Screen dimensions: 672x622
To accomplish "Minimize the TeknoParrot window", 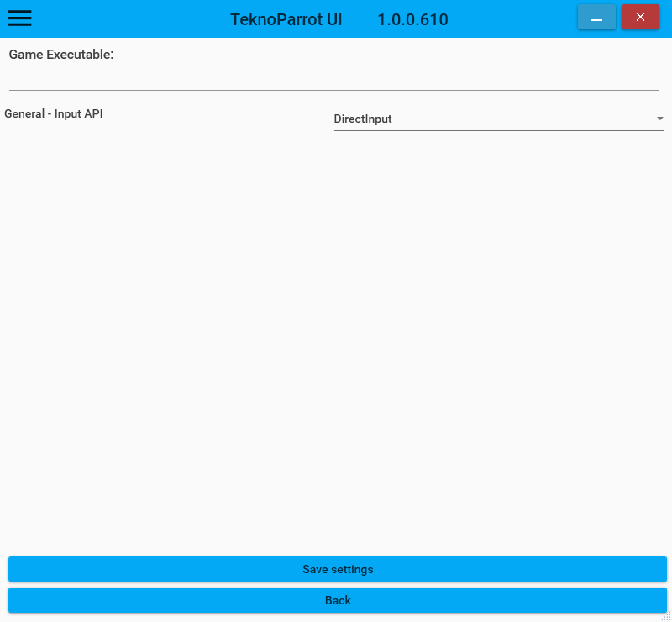I will tap(596, 17).
